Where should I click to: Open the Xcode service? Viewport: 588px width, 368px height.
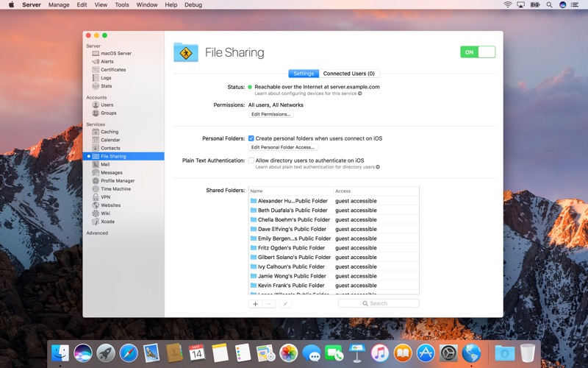(104, 222)
